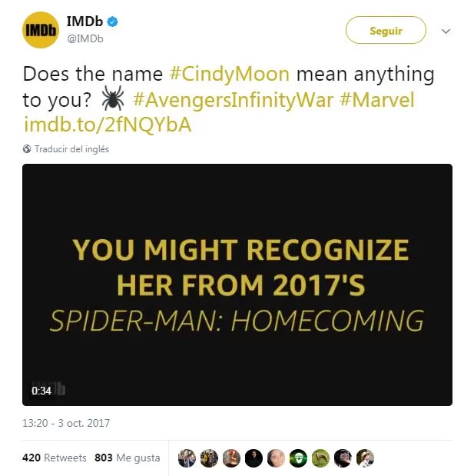Open the dog photo liker avatar
This screenshot has width=474, height=476.
pos(320,458)
